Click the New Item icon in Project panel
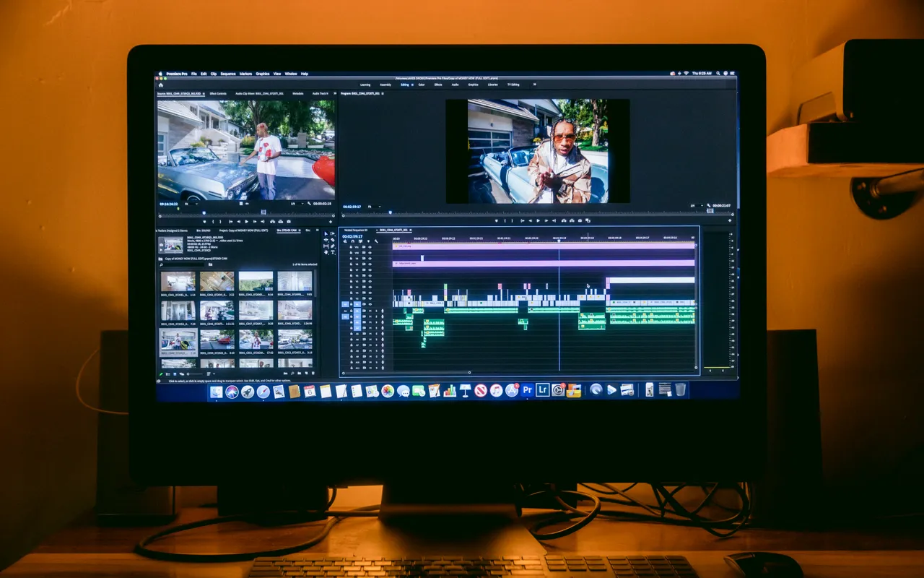Image resolution: width=924 pixels, height=578 pixels. (306, 374)
